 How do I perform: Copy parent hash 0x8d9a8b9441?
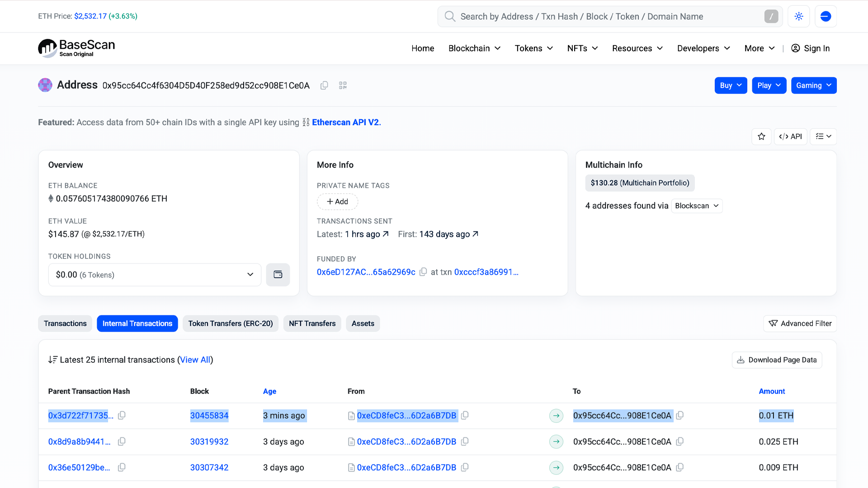(122, 441)
